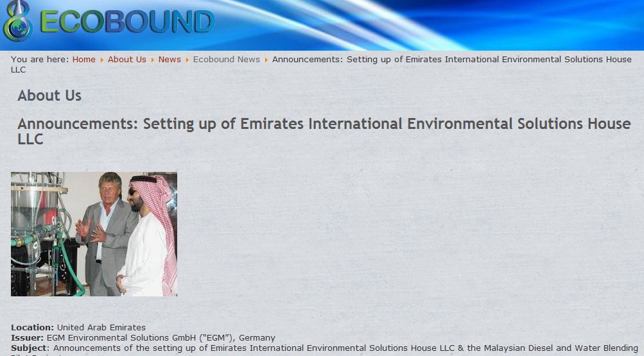Click the arrow between About Us and News
Image resolution: width=644 pixels, height=356 pixels.
pos(153,60)
